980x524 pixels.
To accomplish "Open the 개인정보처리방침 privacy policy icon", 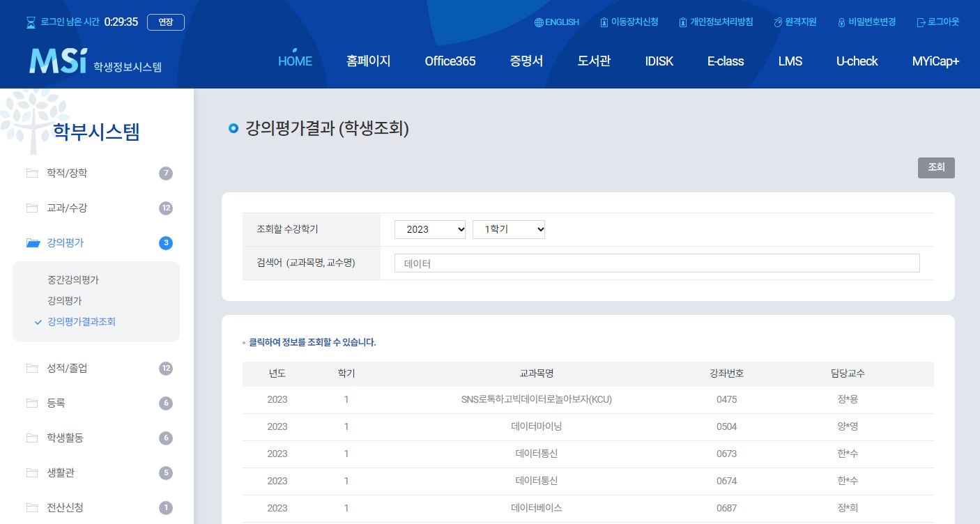I will (x=682, y=22).
